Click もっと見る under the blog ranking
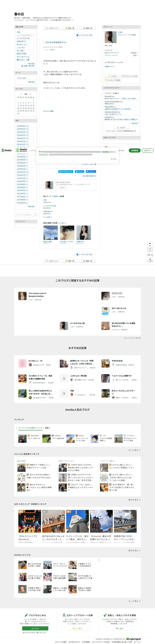 (x=134, y=450)
